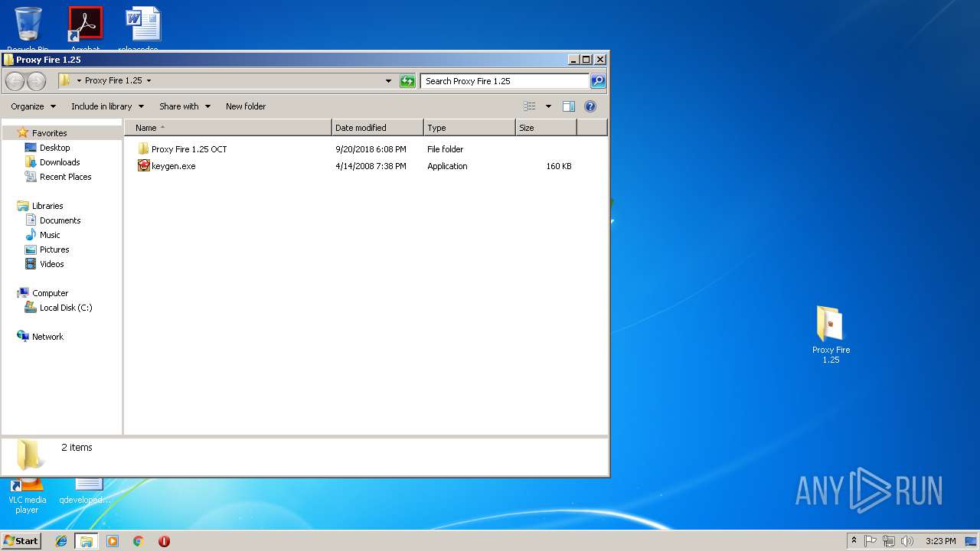Refresh the Proxy Fire 1.25 folder

(x=407, y=80)
